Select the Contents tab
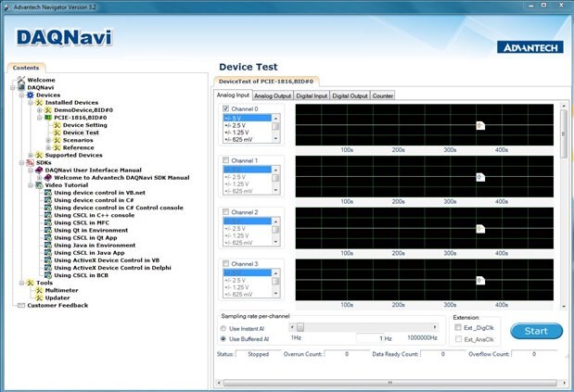Image resolution: width=574 pixels, height=392 pixels. pos(26,68)
